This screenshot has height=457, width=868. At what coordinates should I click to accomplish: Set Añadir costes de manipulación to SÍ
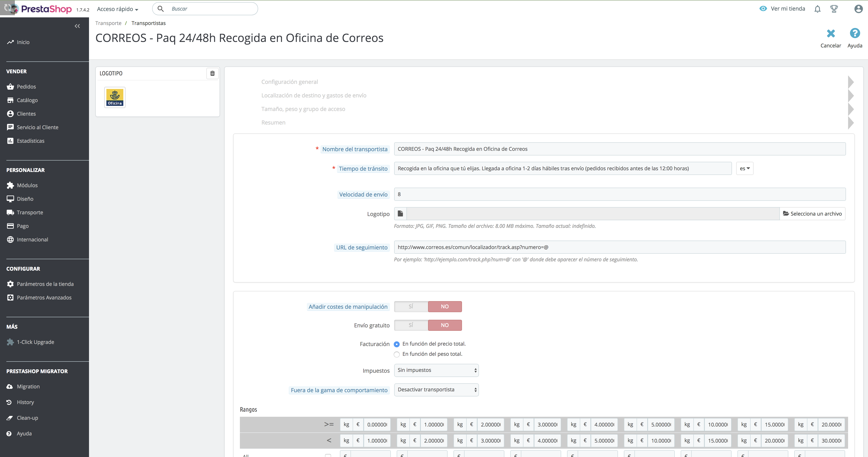tap(411, 306)
